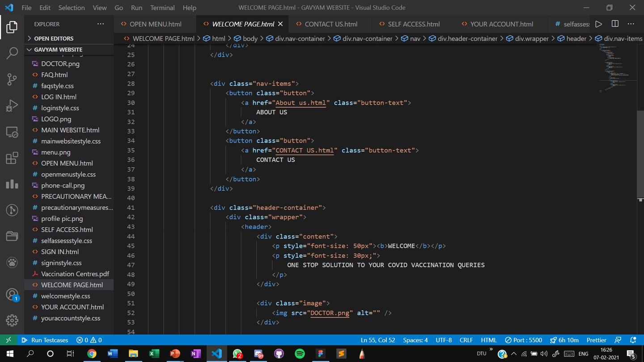This screenshot has height=362, width=644.
Task: Open editor More Actions ellipsis
Action: 631,24
